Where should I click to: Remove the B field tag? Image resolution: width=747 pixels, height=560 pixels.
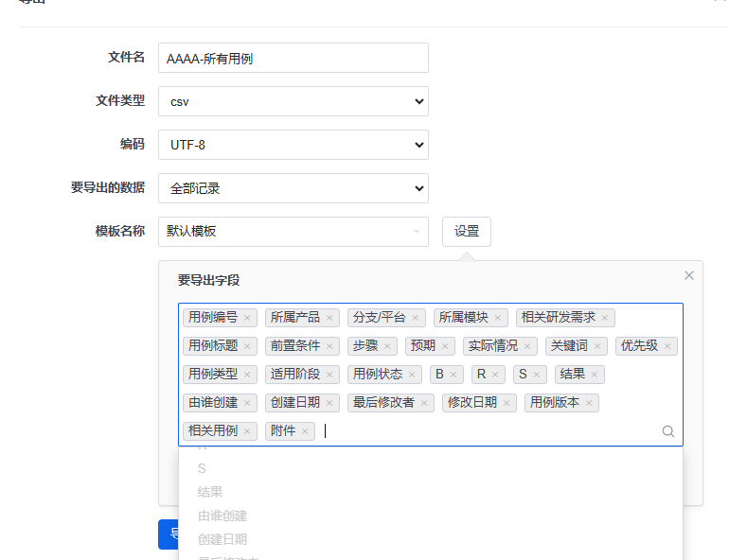coord(454,375)
